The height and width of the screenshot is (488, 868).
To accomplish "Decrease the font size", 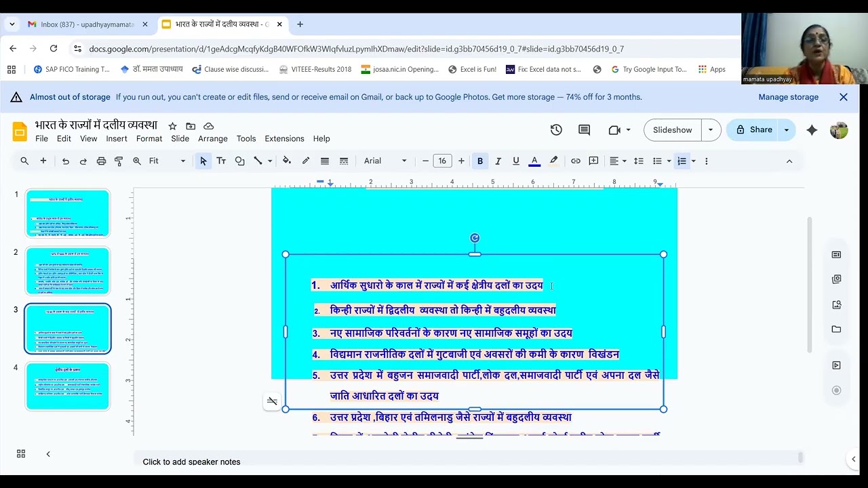I will pos(425,161).
